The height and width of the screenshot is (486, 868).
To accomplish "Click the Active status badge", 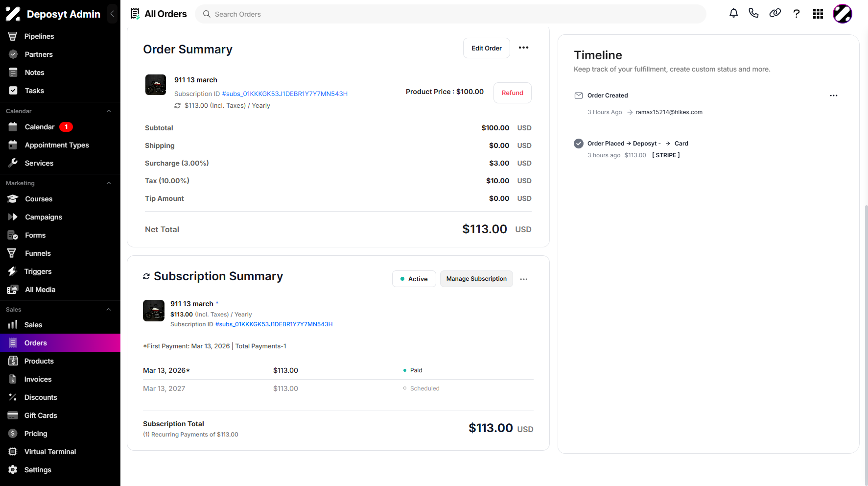I will pyautogui.click(x=414, y=279).
